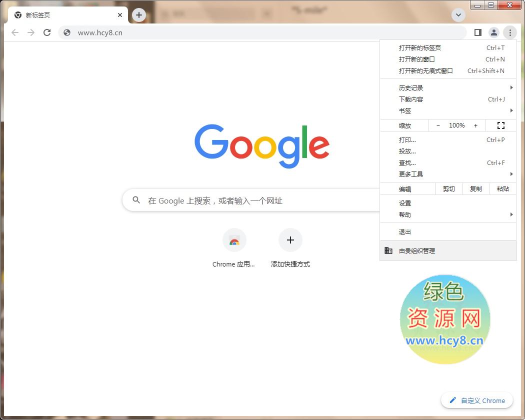Click 复制 in the edit row

pos(476,189)
